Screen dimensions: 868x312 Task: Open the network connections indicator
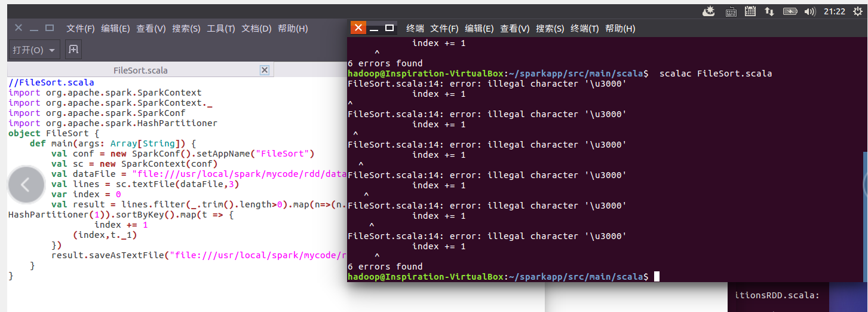[769, 11]
